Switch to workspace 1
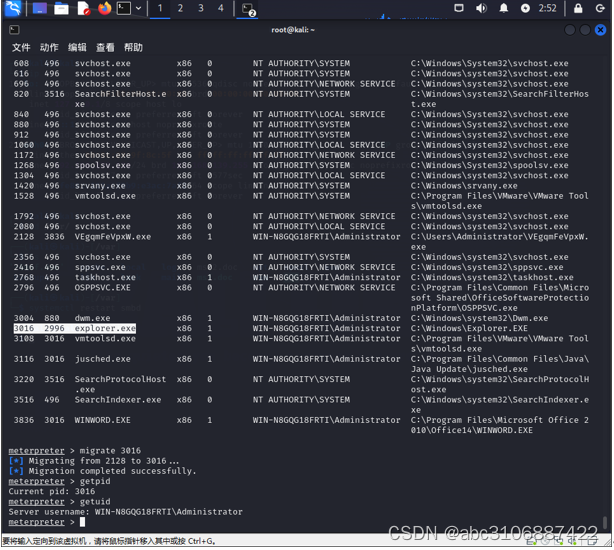 160,8
